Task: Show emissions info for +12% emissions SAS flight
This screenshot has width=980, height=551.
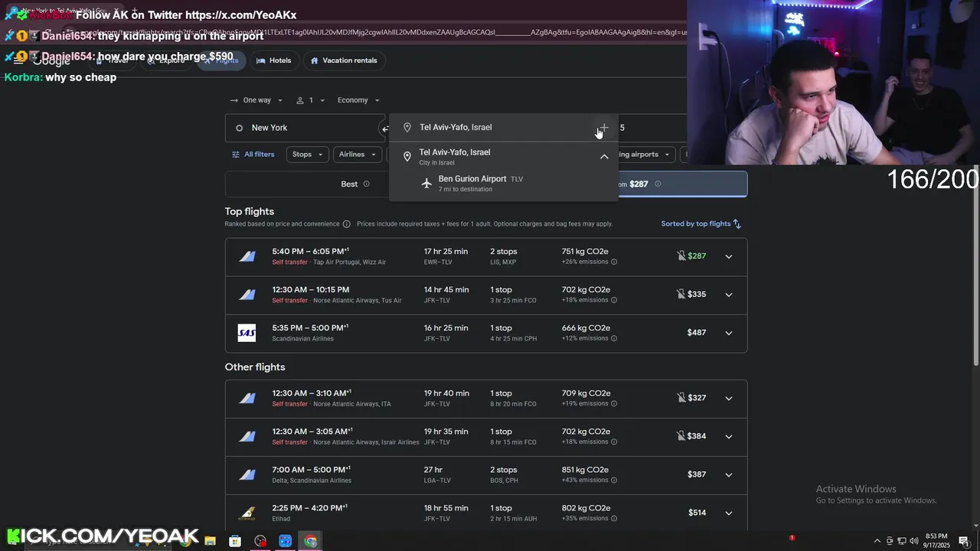Action: (x=614, y=338)
